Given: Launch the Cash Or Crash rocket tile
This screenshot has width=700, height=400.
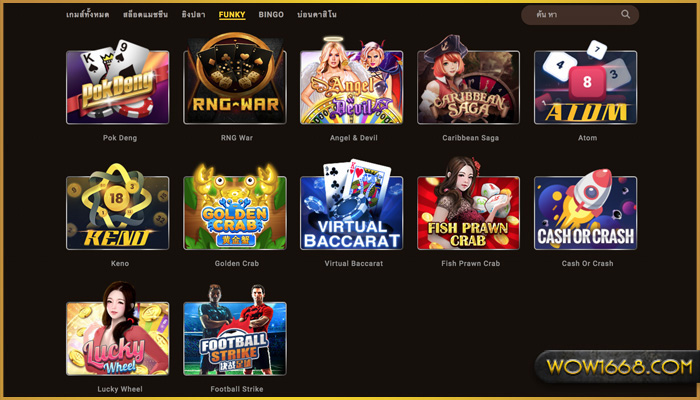Looking at the screenshot, I should point(586,209).
